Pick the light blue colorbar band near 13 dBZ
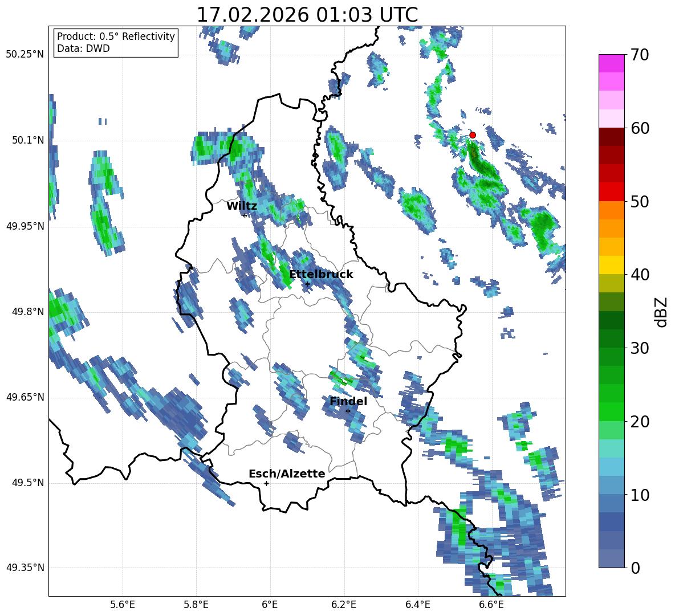Image resolution: width=675 pixels, height=616 pixels. click(x=611, y=467)
